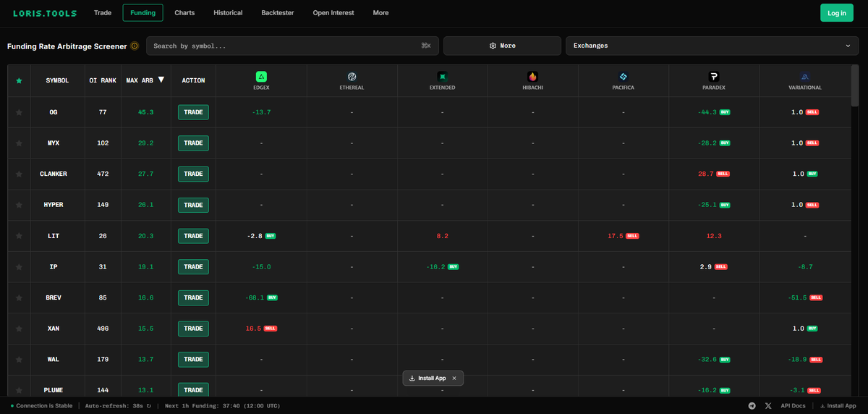Image resolution: width=868 pixels, height=414 pixels.
Task: Click the Ethereal exchange column icon
Action: (352, 76)
